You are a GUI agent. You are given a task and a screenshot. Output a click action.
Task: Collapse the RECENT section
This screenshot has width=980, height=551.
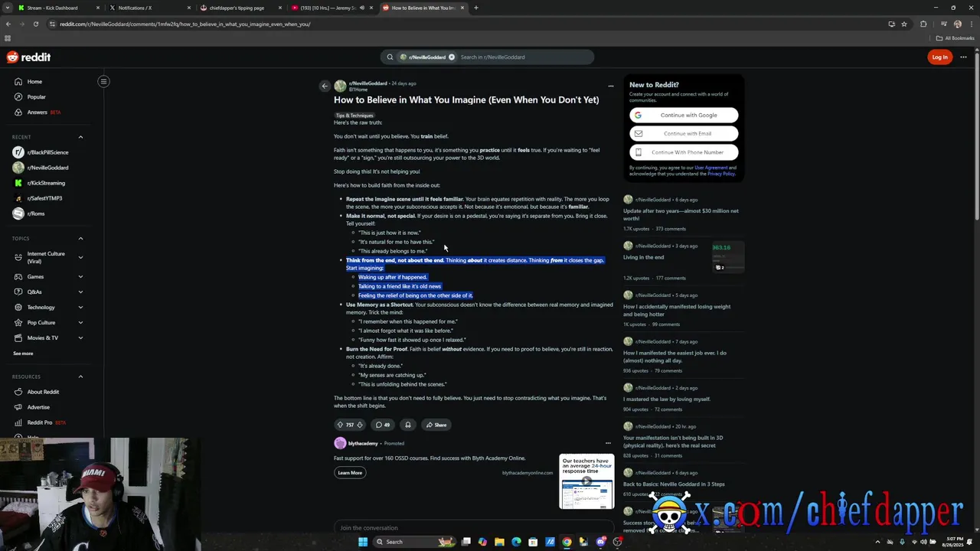pos(80,137)
